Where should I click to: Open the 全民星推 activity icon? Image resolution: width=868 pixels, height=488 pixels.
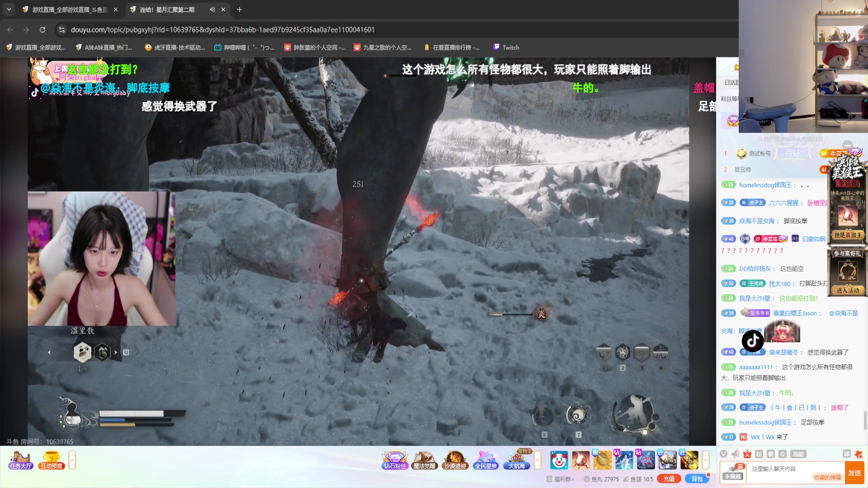pos(486,460)
